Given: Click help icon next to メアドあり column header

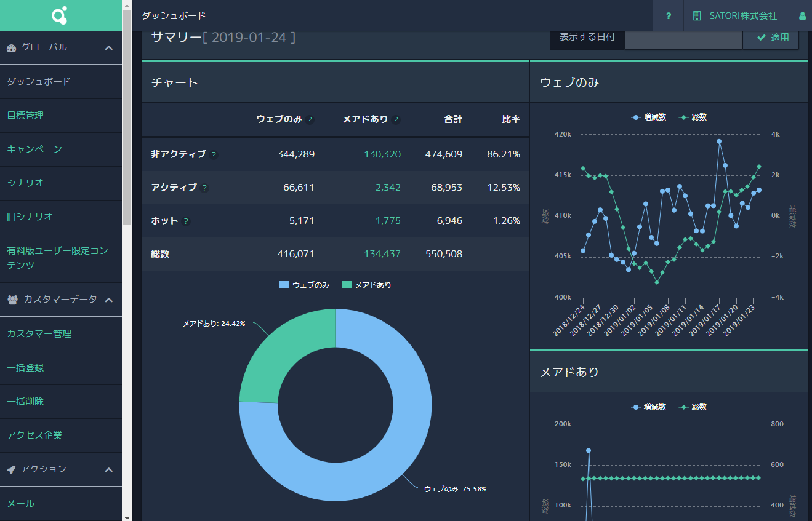Looking at the screenshot, I should coord(396,120).
